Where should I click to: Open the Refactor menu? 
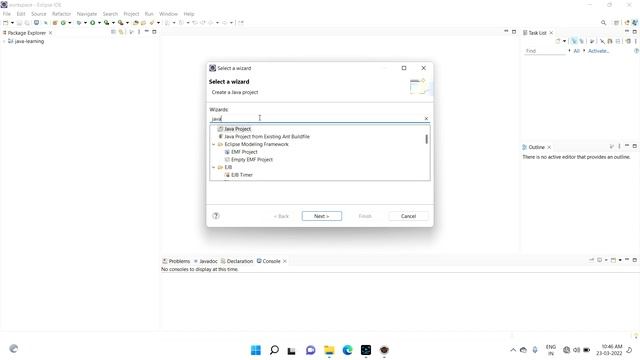click(x=62, y=14)
